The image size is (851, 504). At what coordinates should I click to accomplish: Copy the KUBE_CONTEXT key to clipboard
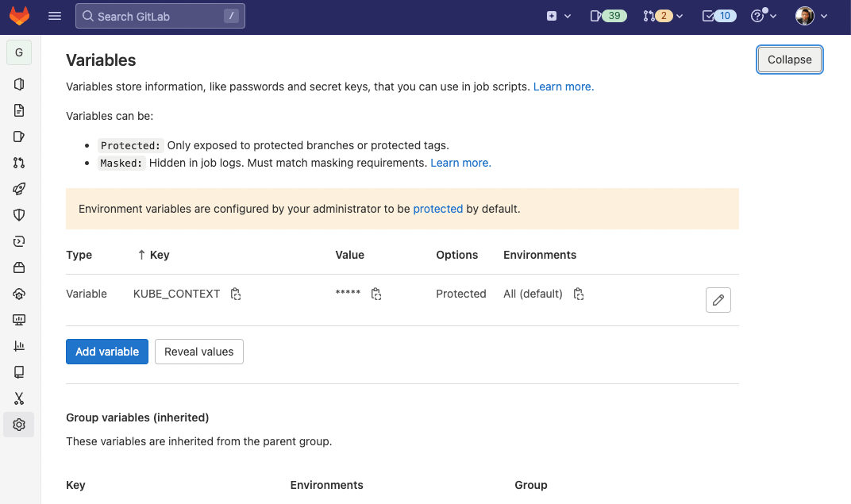236,294
